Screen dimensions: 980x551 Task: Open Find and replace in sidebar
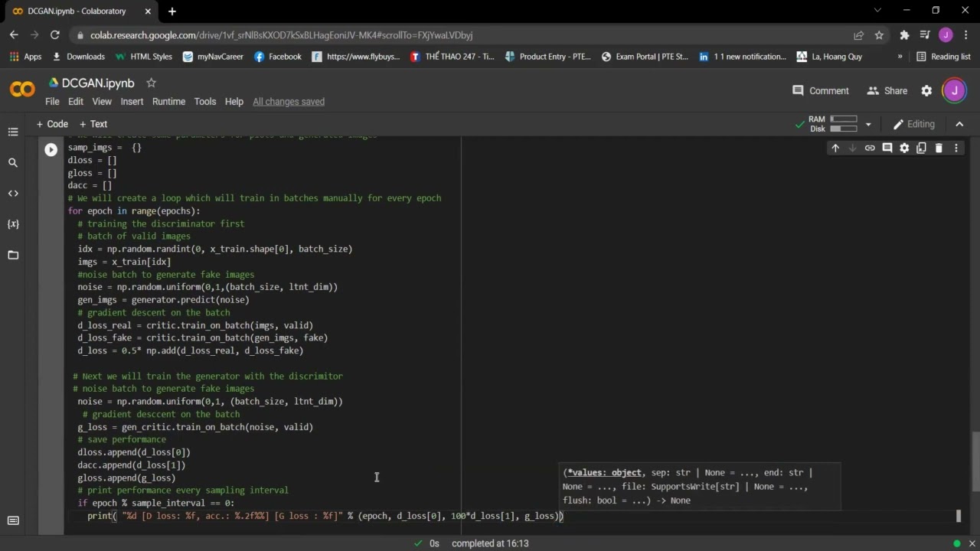pos(13,163)
